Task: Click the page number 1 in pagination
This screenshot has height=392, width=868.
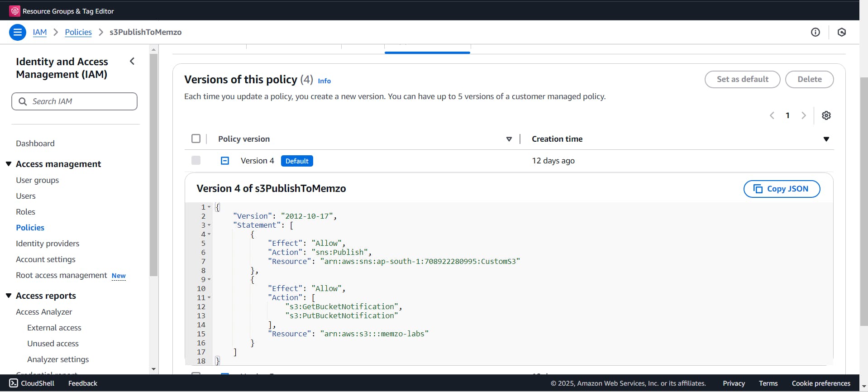Action: [788, 115]
